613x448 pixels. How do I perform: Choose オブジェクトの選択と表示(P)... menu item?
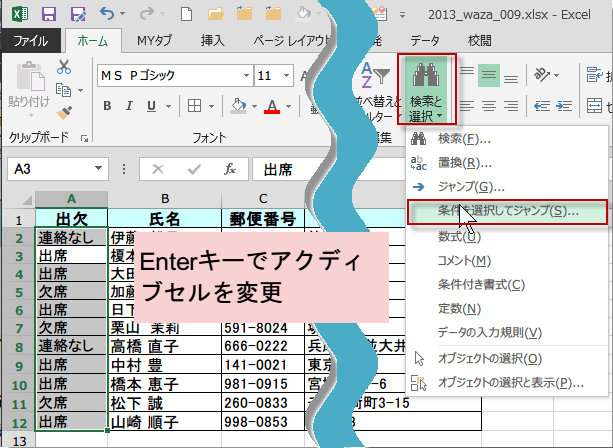(507, 383)
